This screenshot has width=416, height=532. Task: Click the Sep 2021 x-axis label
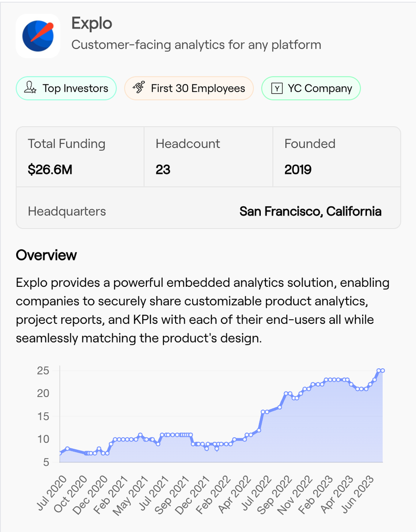pos(171,495)
